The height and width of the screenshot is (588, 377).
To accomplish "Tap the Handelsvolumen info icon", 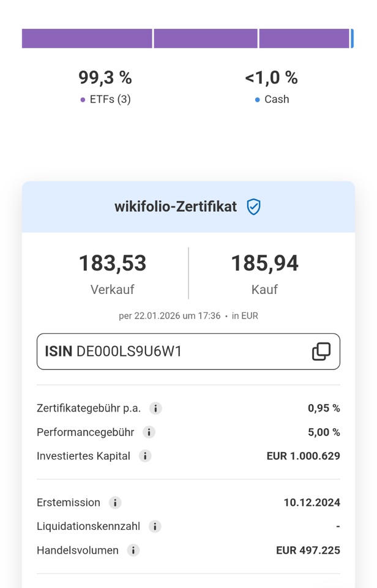I will coord(133,551).
